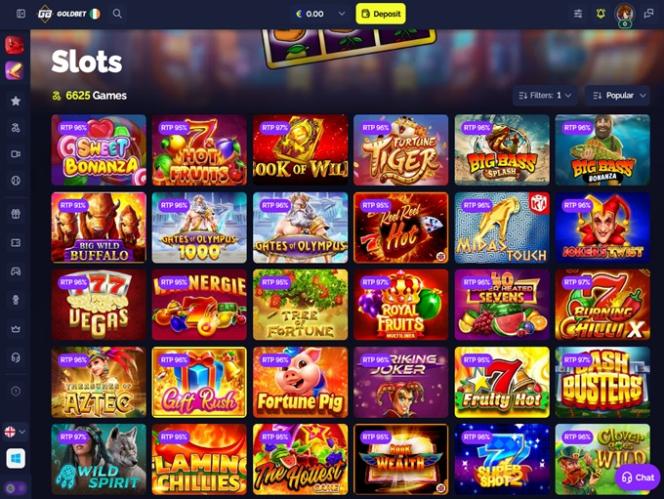664x499 pixels.
Task: Open the headset support sidebar icon
Action: pos(16,358)
